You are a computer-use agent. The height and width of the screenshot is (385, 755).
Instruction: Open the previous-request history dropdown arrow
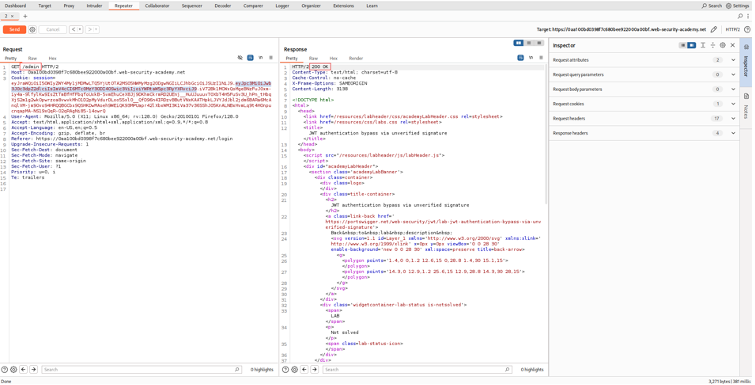coord(80,29)
